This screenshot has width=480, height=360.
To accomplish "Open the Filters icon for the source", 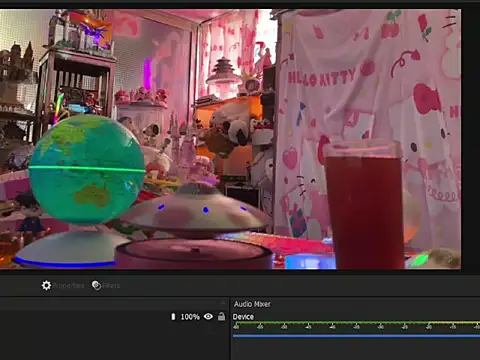I will point(96,285).
